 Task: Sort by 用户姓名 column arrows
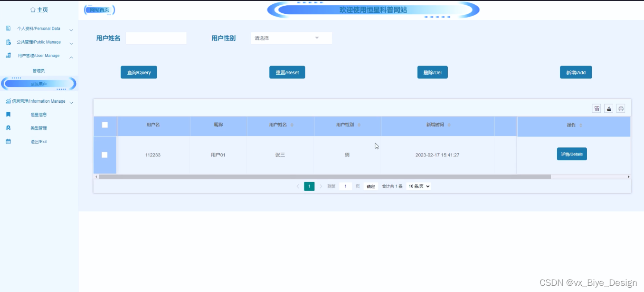[x=292, y=125]
